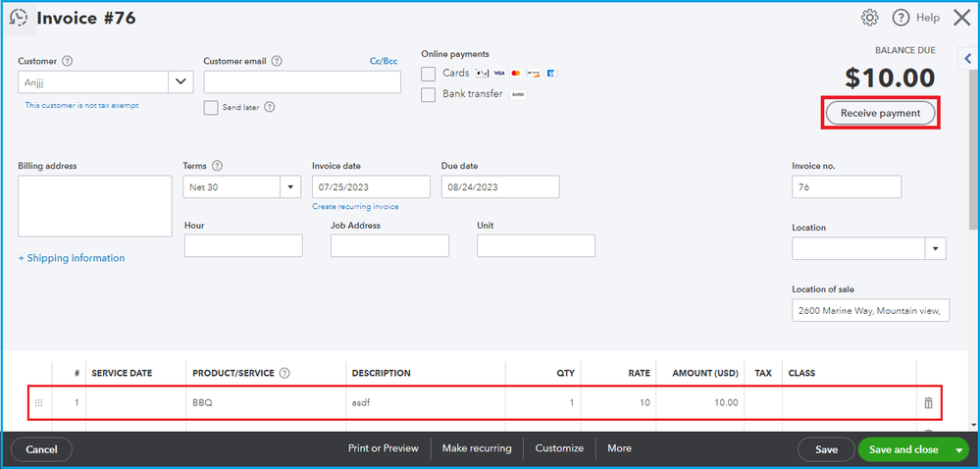The width and height of the screenshot is (980, 469).
Task: Click the rate cell showing 10
Action: [618, 402]
